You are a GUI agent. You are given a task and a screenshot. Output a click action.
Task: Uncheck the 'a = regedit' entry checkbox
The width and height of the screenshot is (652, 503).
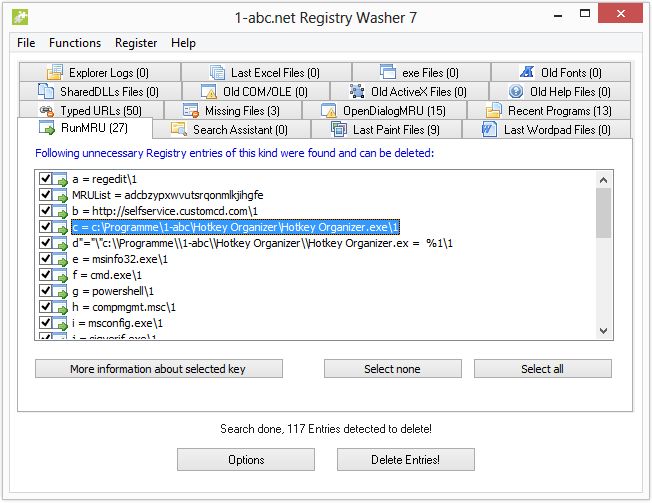pyautogui.click(x=44, y=178)
